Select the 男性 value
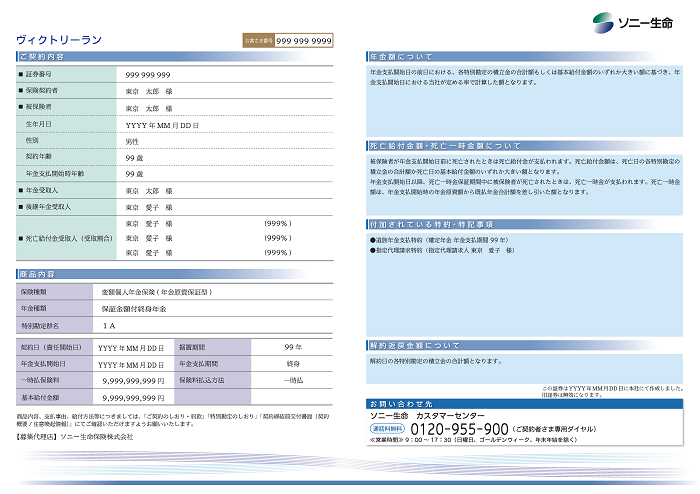 tap(132, 142)
